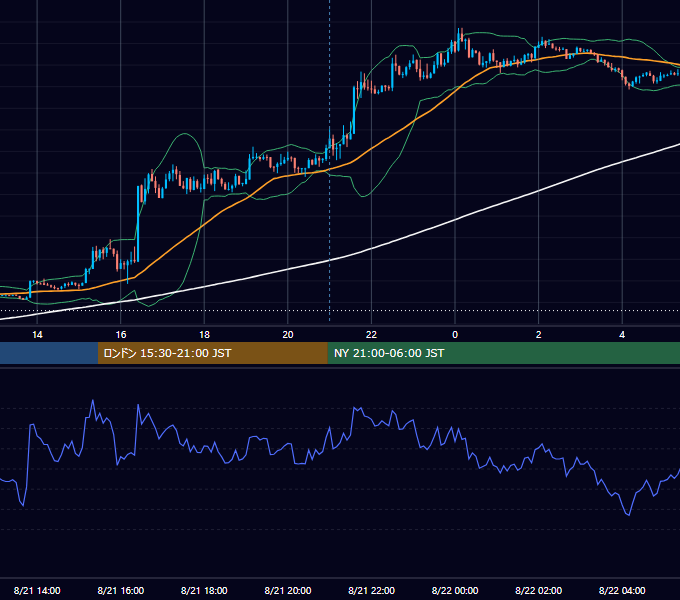Screen dimensions: 680x600
Task: Click the blue session band before London
Action: pos(49,353)
